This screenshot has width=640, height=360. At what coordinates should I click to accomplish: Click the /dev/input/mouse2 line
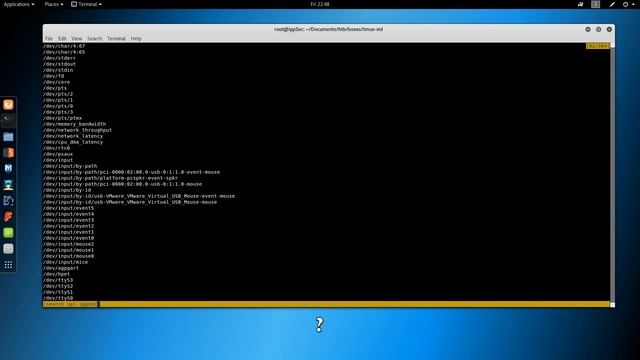coord(68,244)
